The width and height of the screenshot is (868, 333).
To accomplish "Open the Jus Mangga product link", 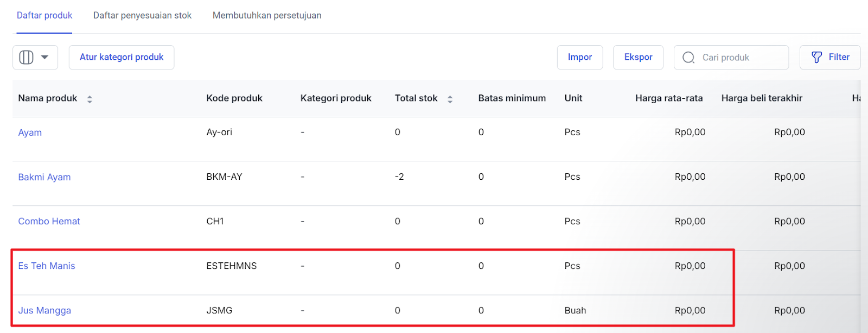I will pos(44,311).
